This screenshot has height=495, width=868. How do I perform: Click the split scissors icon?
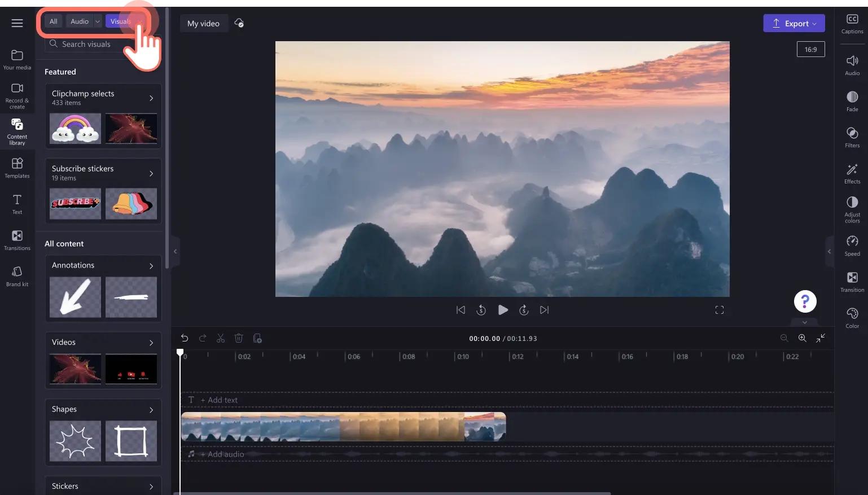221,338
